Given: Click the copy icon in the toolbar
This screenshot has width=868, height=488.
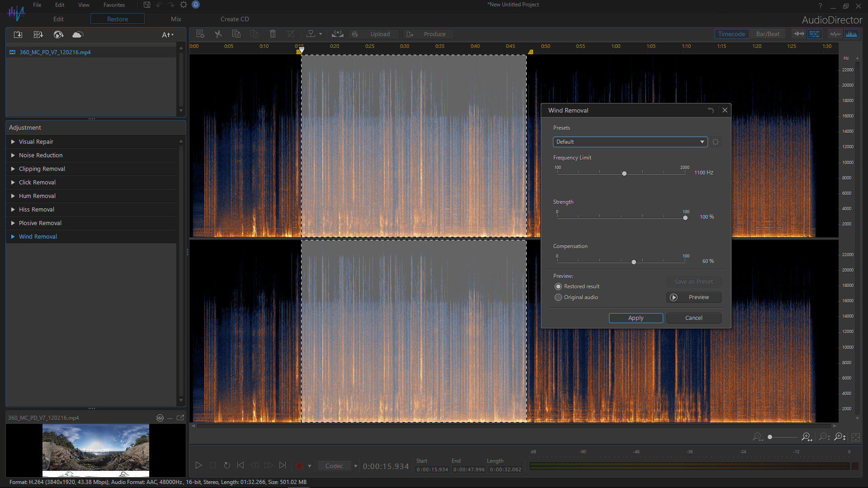Looking at the screenshot, I should click(x=236, y=34).
